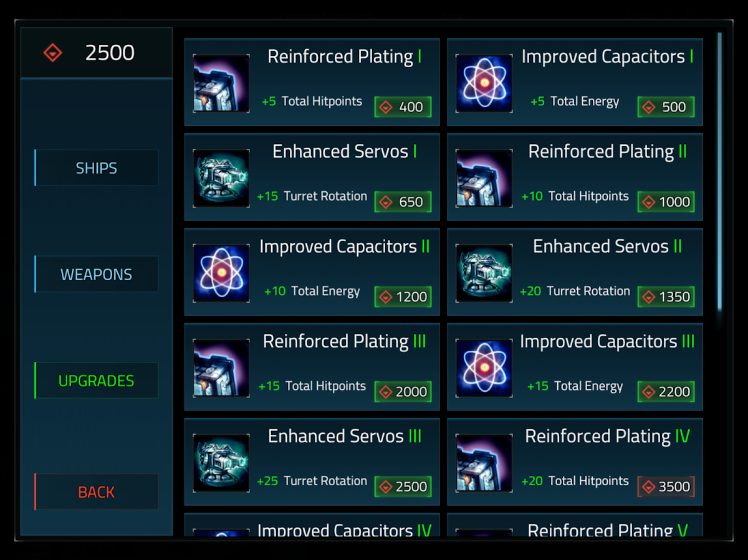Click the Reinforced Plating II armor icon
748x560 pixels.
(x=484, y=178)
